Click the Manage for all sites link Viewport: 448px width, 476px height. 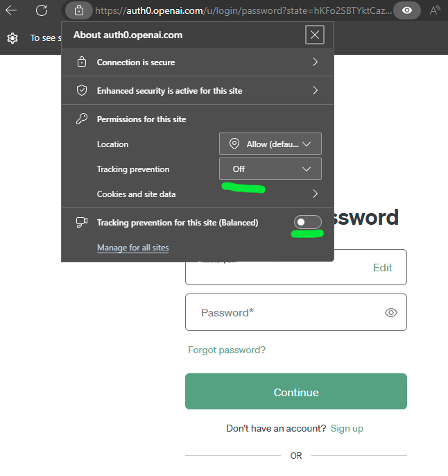[133, 248]
